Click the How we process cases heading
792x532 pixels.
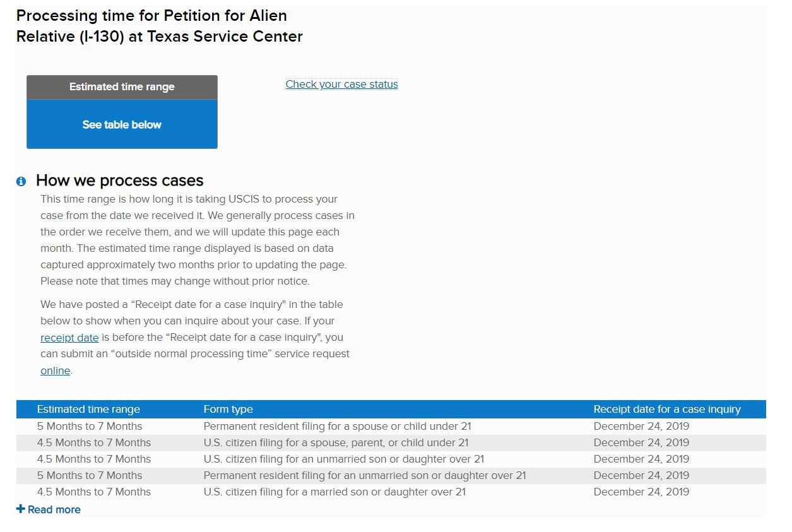119,180
